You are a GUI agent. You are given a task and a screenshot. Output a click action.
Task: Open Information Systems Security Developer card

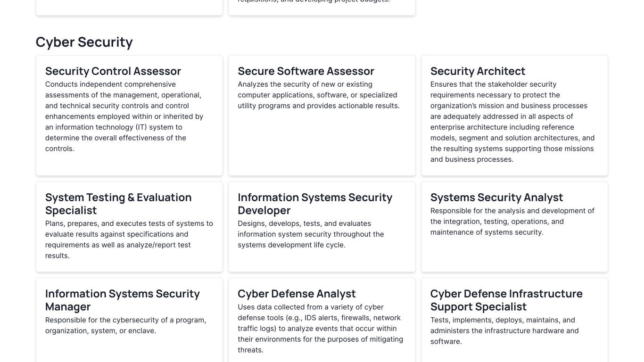pyautogui.click(x=322, y=227)
